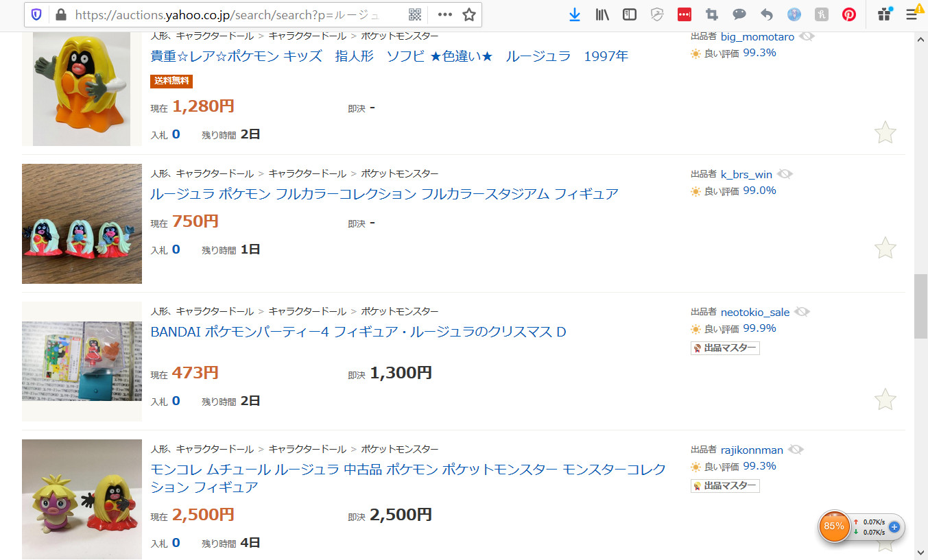Click the 出品マスター badge for neotokio_sale
The width and height of the screenshot is (928, 560).
pos(725,348)
